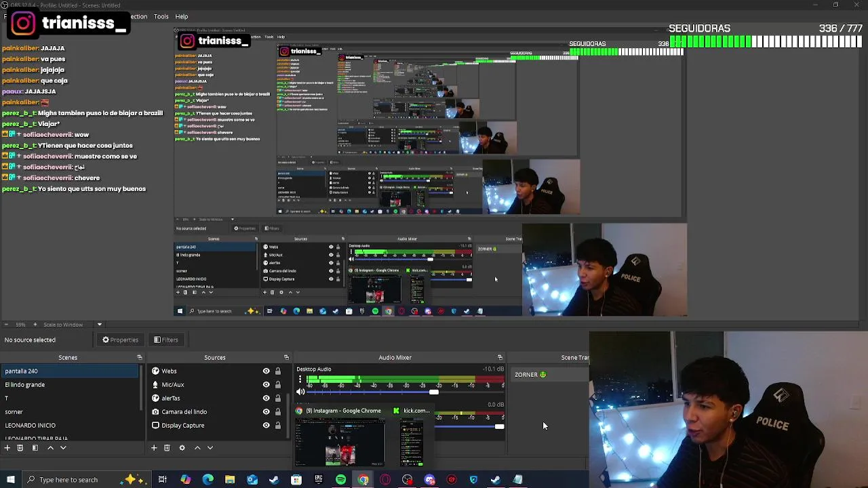Select the T scene
This screenshot has width=868, height=488.
point(69,398)
